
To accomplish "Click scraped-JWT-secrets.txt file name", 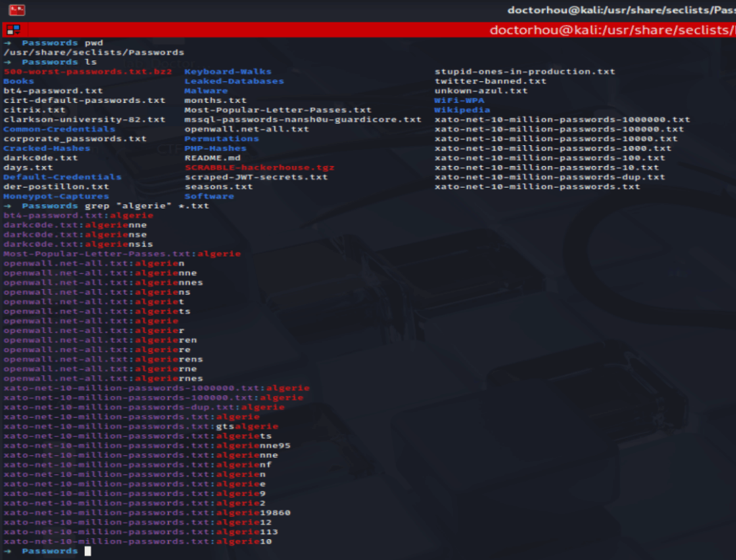I will [x=257, y=177].
